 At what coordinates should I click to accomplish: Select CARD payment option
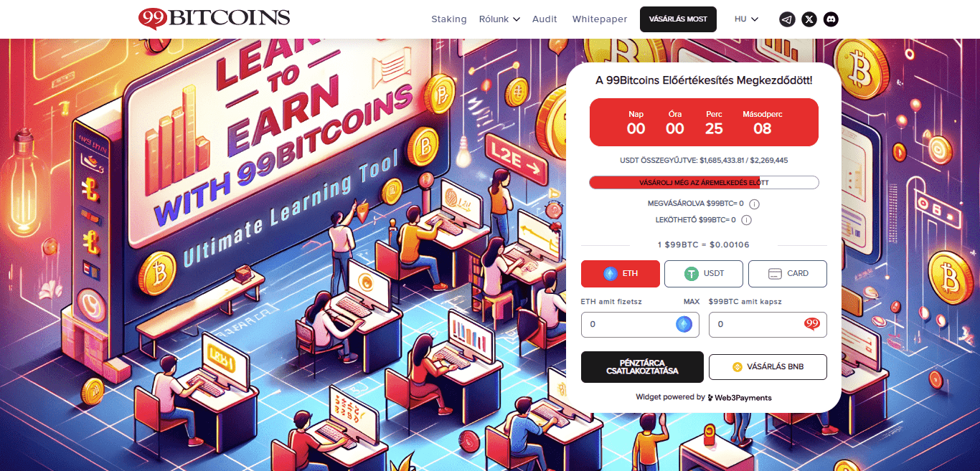tap(788, 273)
